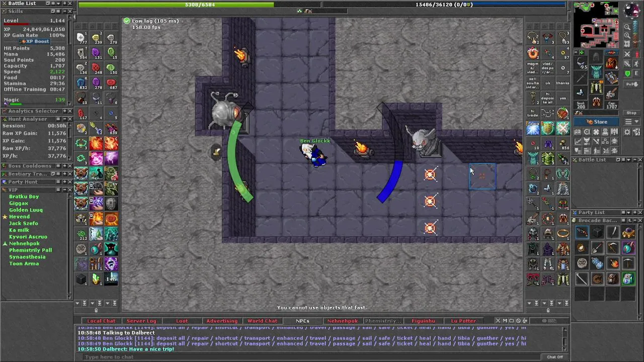Viewport: 644px width, 362px height.
Task: Switch to the Advertising channel tab
Action: (x=222, y=321)
